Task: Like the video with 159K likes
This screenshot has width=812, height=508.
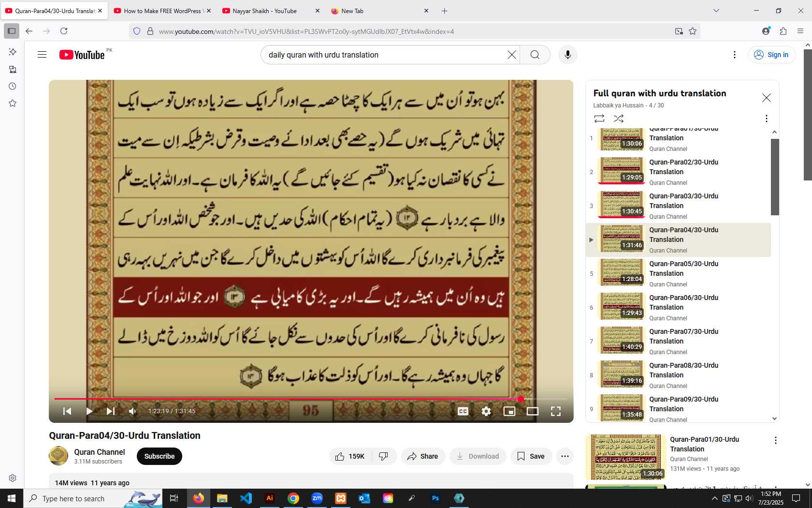Action: pos(350,456)
